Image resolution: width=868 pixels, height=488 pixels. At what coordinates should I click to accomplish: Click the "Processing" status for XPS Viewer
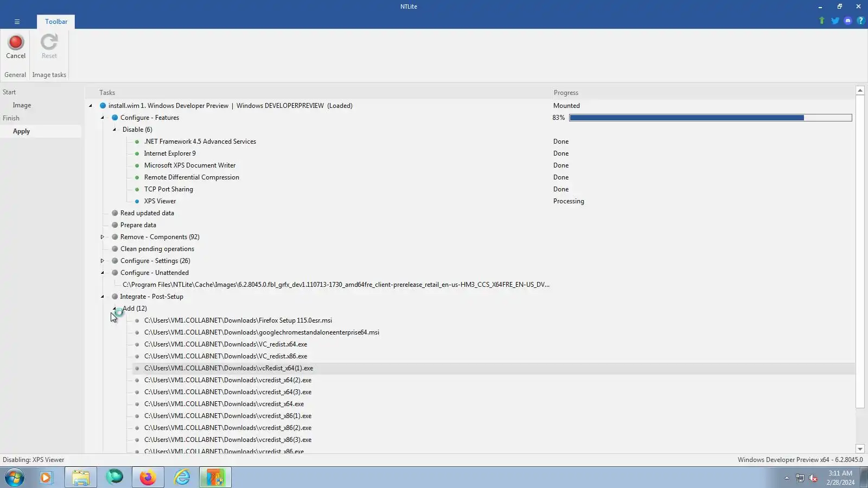569,201
